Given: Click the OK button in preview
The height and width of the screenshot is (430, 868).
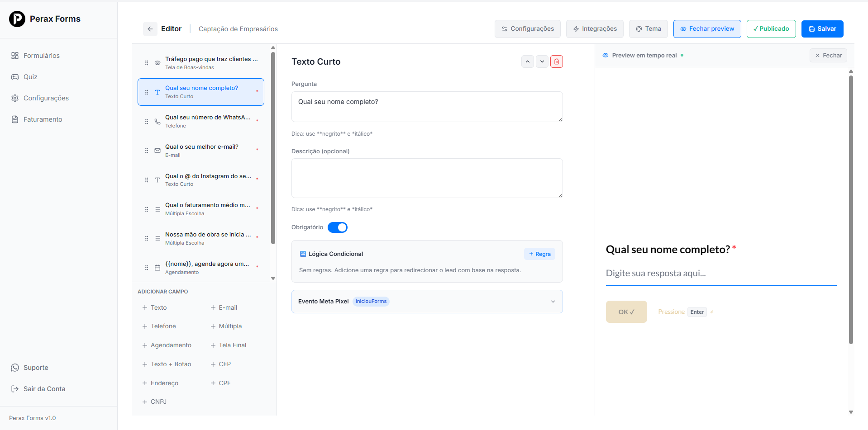Looking at the screenshot, I should 626,312.
